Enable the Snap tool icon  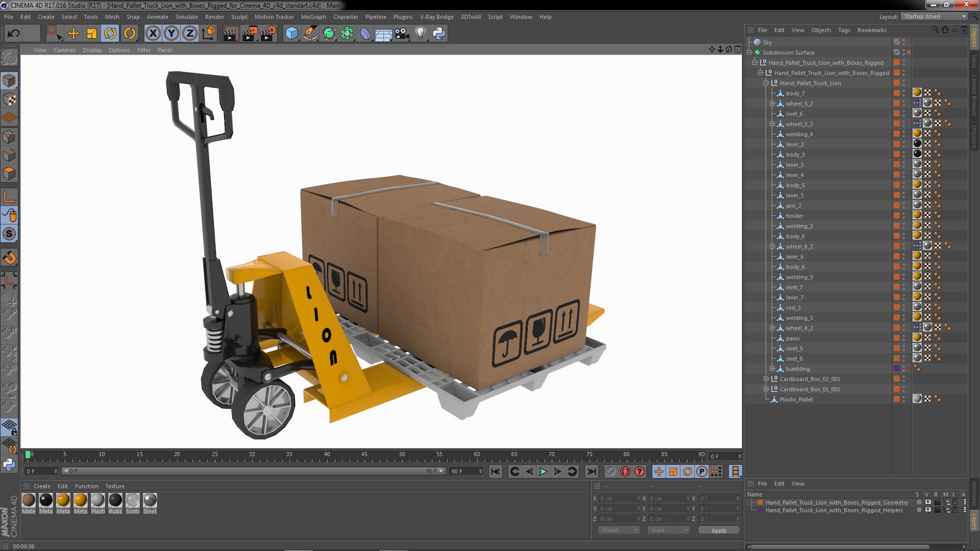[9, 258]
